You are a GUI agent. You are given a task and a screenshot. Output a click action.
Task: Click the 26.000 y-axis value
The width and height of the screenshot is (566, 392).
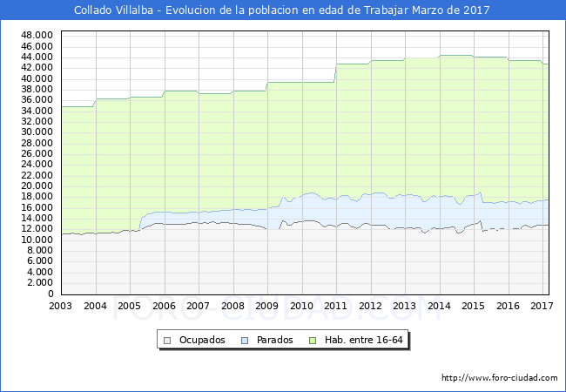pyautogui.click(x=37, y=153)
